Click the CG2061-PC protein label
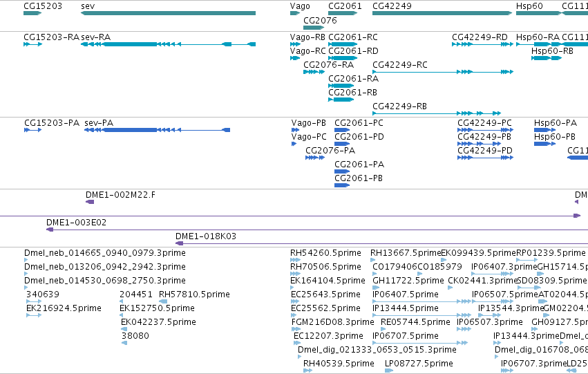 pyautogui.click(x=359, y=123)
